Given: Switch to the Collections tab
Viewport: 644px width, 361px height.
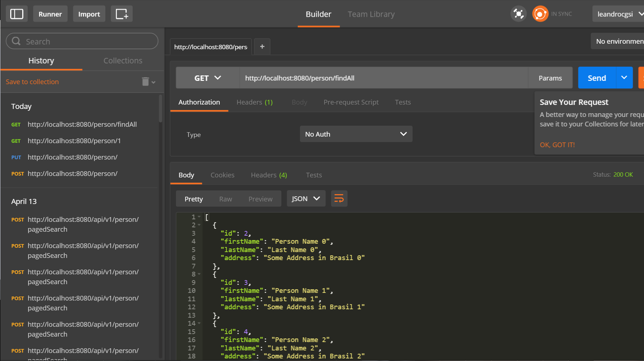Looking at the screenshot, I should pos(123,60).
